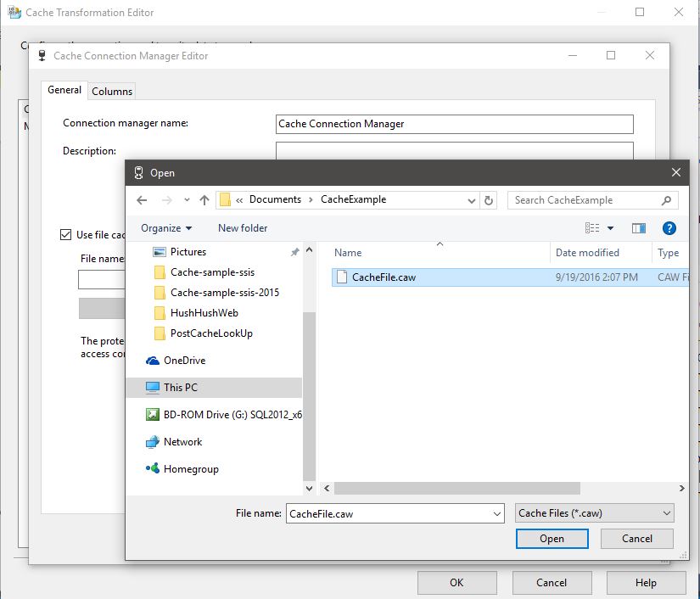This screenshot has width=700, height=599.
Task: Expand the File name dropdown arrow
Action: point(497,514)
